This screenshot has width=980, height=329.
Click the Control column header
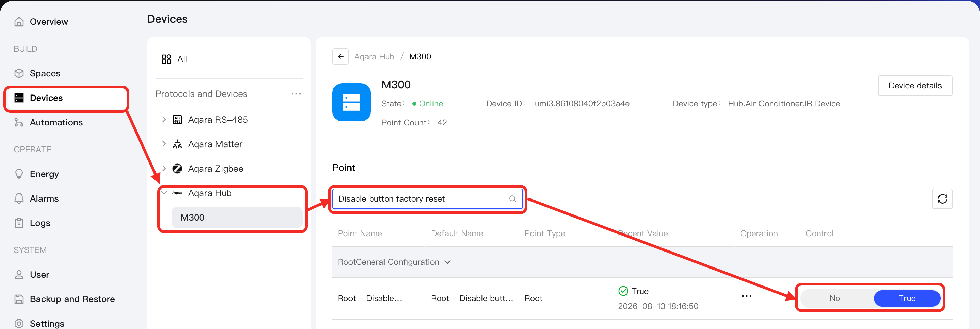[x=819, y=233]
